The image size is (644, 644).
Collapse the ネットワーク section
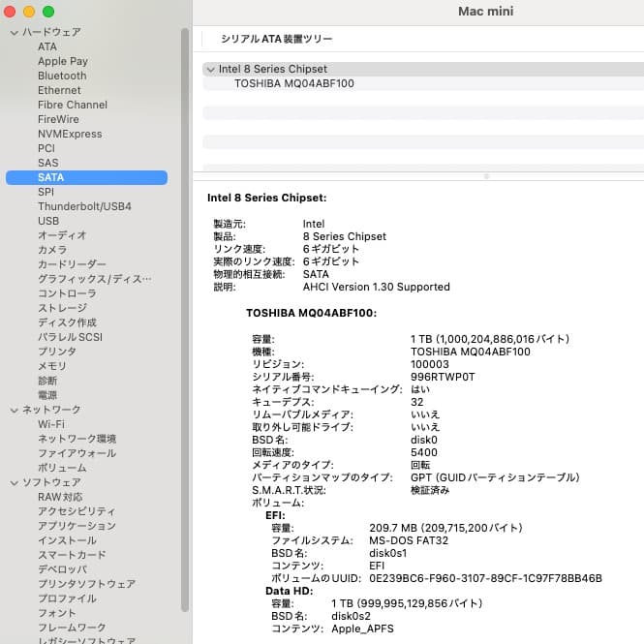pos(15,410)
